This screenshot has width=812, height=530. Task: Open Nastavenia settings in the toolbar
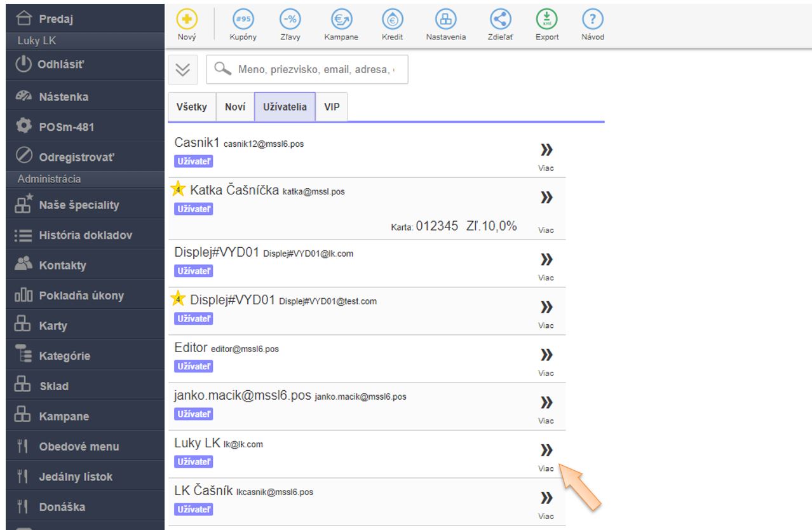click(x=445, y=20)
